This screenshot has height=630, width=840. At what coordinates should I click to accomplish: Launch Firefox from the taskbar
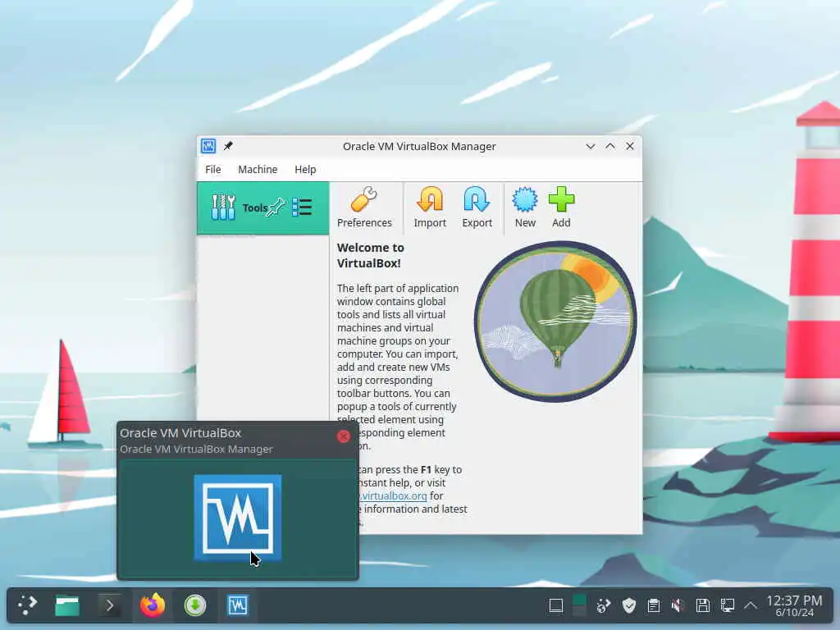pos(153,605)
